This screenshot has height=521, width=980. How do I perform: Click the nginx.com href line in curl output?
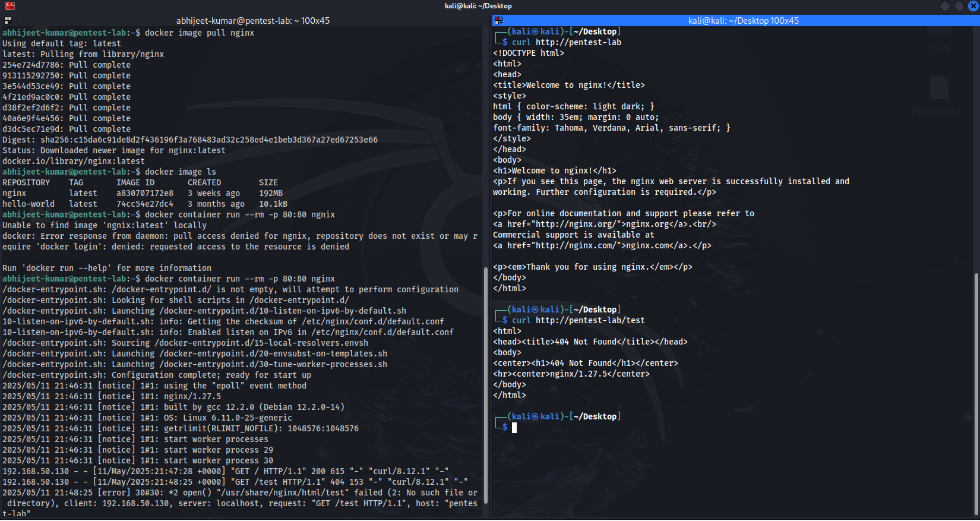(602, 245)
